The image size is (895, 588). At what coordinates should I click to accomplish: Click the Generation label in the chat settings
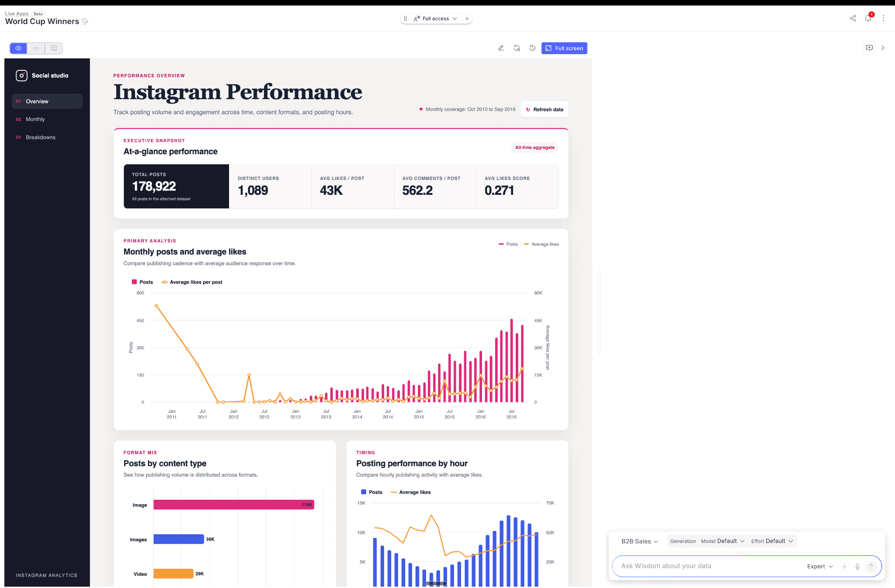click(683, 541)
